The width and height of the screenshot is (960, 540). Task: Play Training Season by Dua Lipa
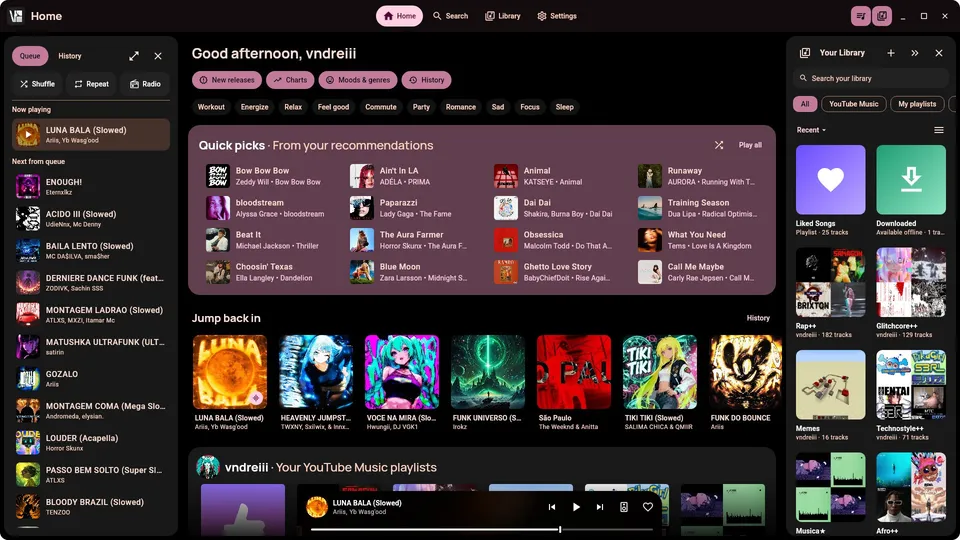[699, 208]
